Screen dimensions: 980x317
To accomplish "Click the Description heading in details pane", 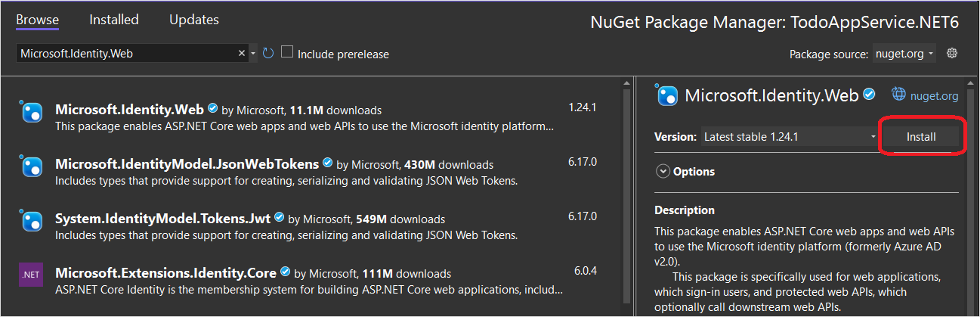I will click(x=685, y=210).
